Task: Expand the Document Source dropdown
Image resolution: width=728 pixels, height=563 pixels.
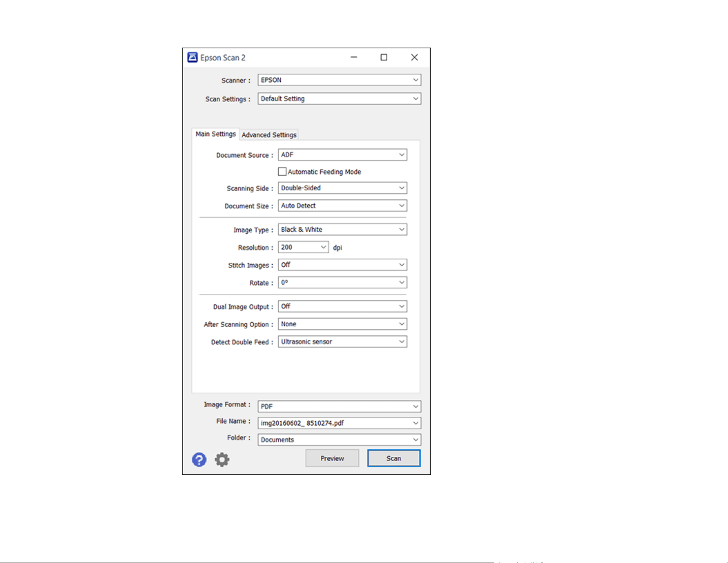Action: (343, 155)
